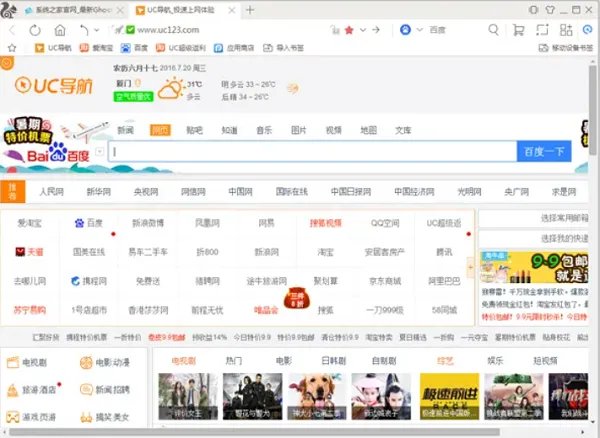Click the orange corner icon at page top-left
The image size is (600, 438).
pos(7,63)
